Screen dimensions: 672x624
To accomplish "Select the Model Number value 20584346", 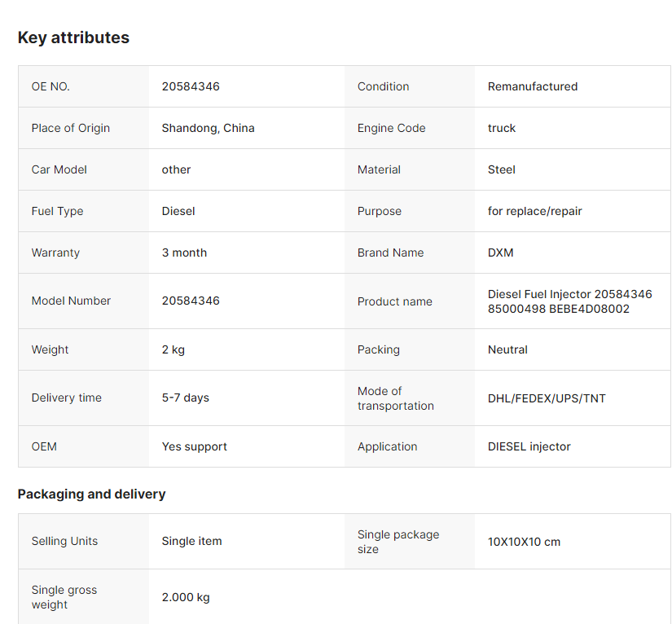I will [x=191, y=301].
